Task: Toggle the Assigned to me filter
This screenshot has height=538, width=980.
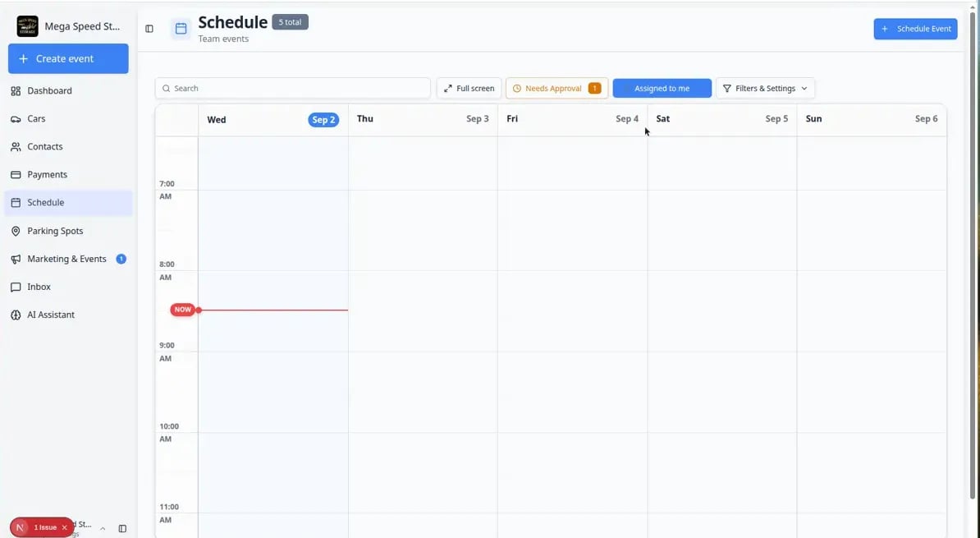Action: [662, 88]
